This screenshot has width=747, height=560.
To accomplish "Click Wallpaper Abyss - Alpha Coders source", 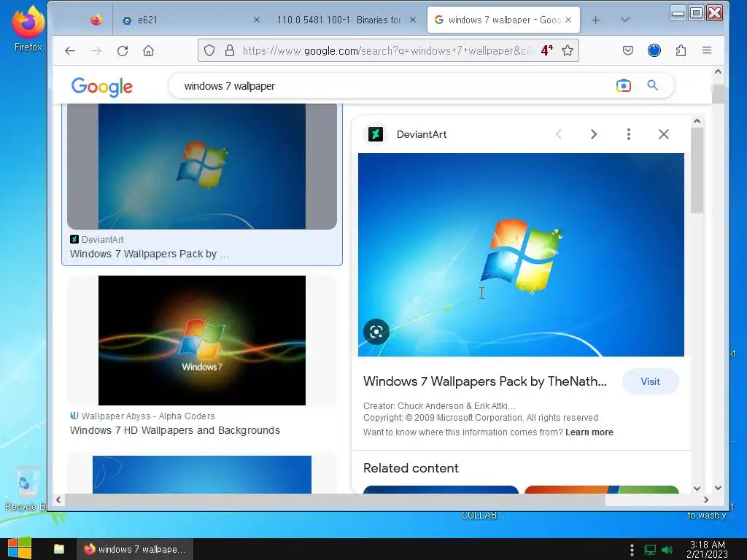I will coord(148,416).
